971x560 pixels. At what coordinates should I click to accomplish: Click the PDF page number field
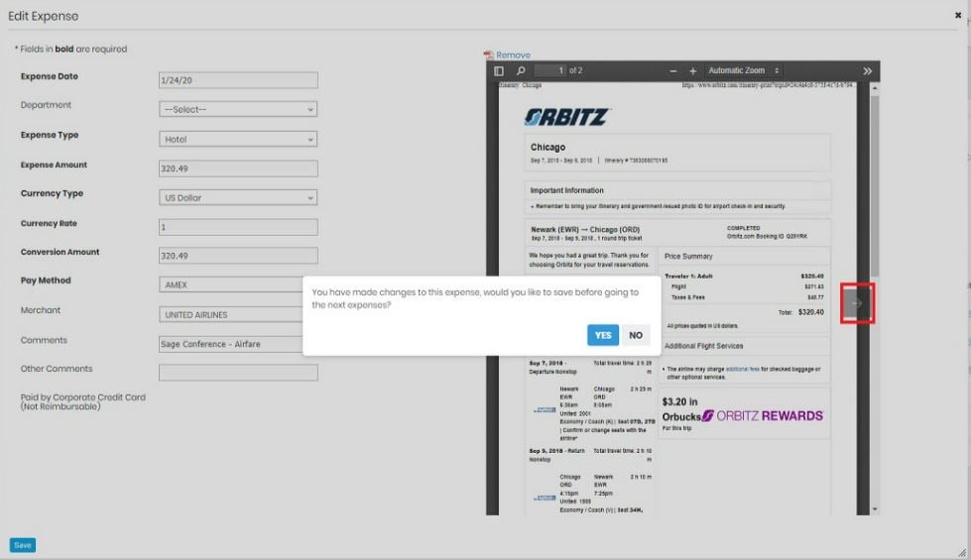550,70
